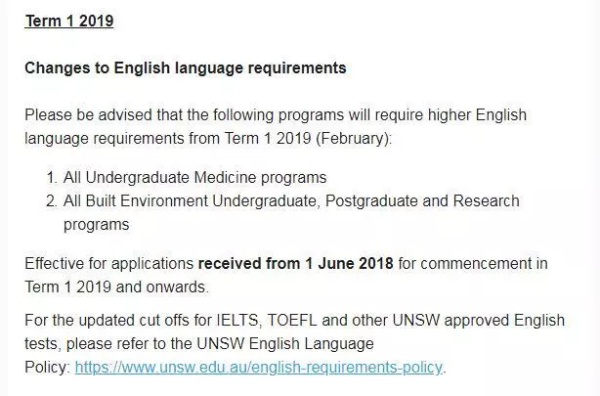Click the text Term 1 2019 and onwards

click(x=117, y=287)
